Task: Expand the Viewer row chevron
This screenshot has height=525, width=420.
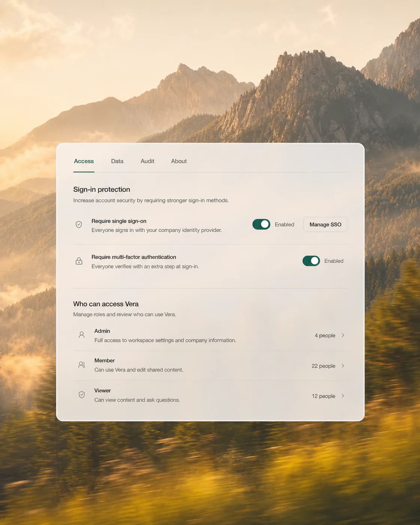Action: [343, 396]
